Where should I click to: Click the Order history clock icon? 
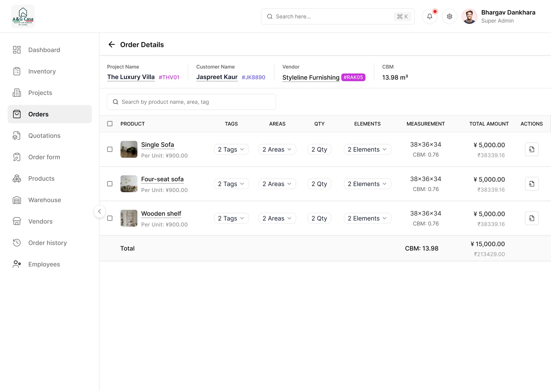tap(17, 243)
